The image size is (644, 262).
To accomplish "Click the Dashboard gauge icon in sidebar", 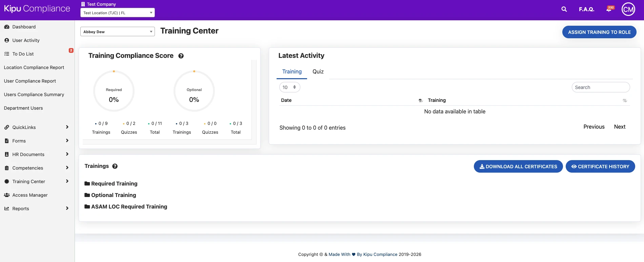I will click(x=7, y=27).
